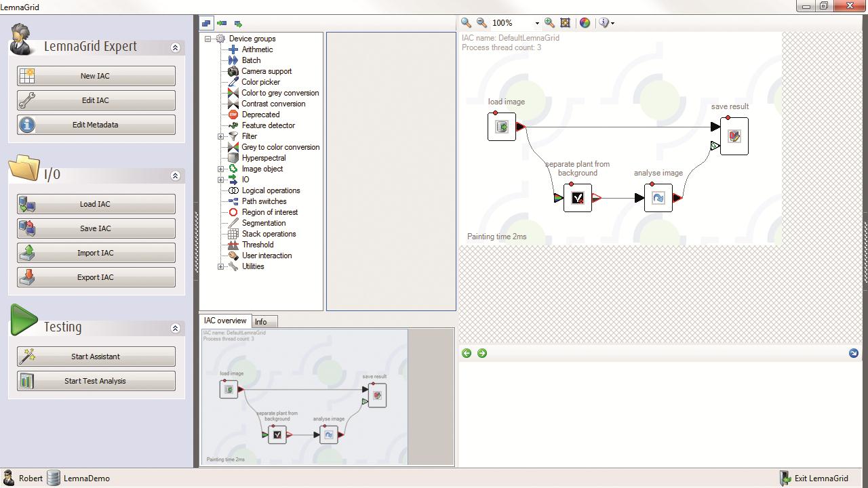This screenshot has height=488, width=868.
Task: Select 'separate plant from background' node
Action: point(578,198)
